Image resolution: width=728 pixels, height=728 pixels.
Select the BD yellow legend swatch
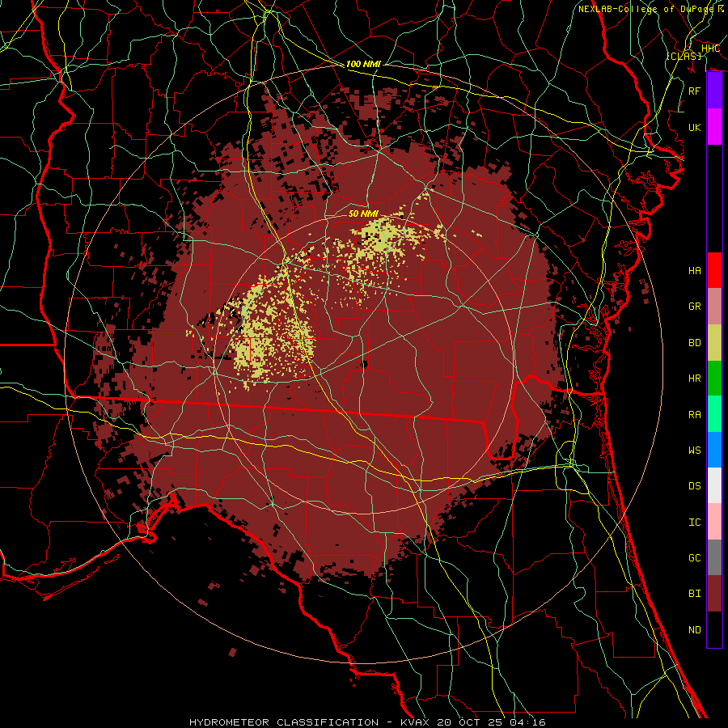pyautogui.click(x=714, y=343)
